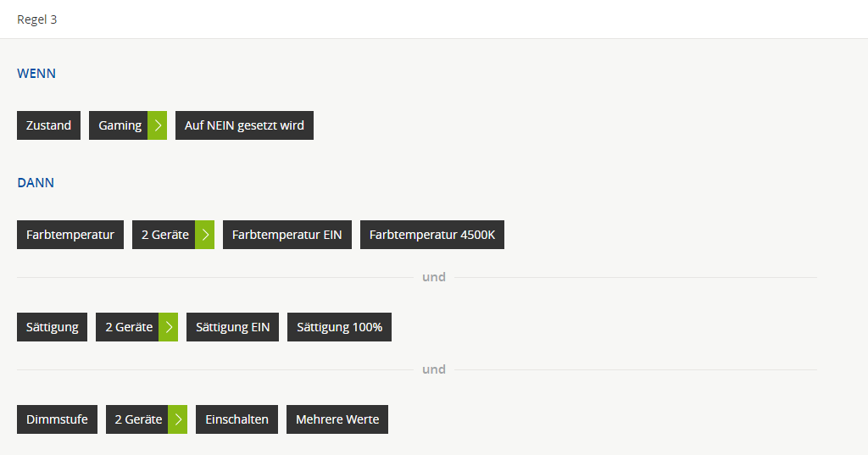Select the Farbtemperatur action type
Image resolution: width=868 pixels, height=455 pixels.
[x=70, y=235]
